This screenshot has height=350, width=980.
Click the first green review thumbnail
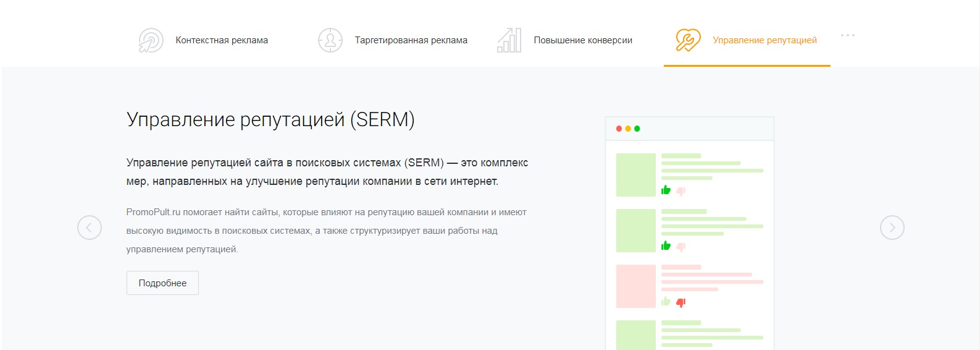(635, 175)
